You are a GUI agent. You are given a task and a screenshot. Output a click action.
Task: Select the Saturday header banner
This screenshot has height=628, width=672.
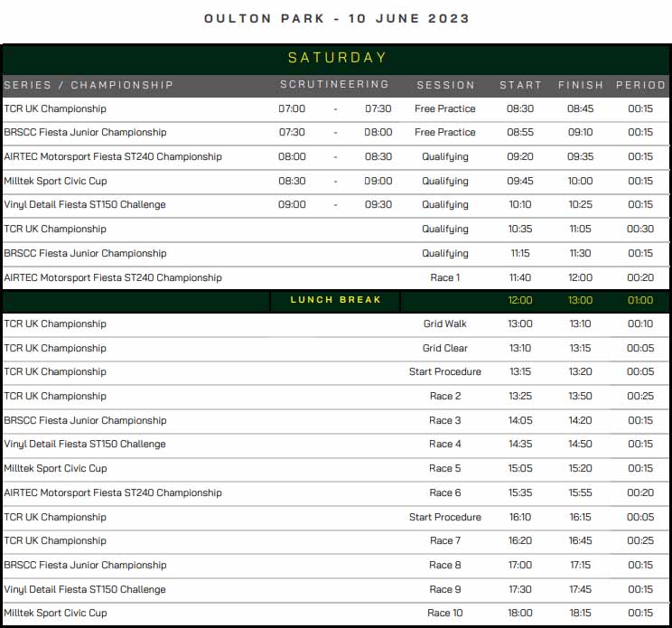[336, 58]
